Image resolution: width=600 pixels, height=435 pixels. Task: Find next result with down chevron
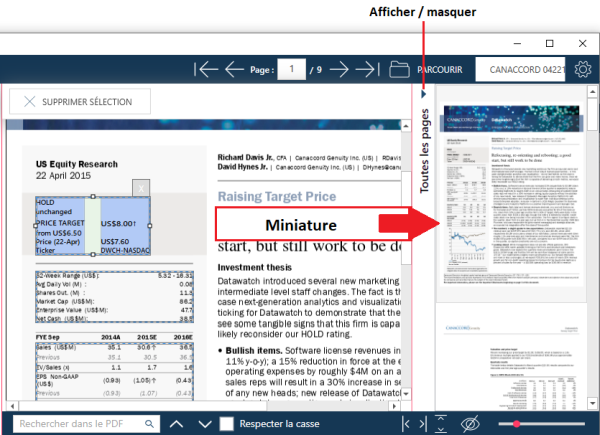point(204,424)
